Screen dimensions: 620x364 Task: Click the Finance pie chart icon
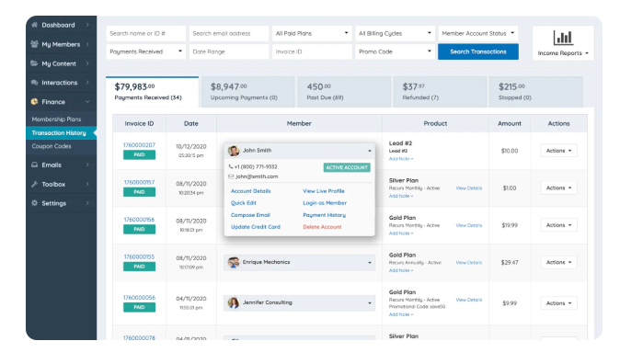click(34, 102)
